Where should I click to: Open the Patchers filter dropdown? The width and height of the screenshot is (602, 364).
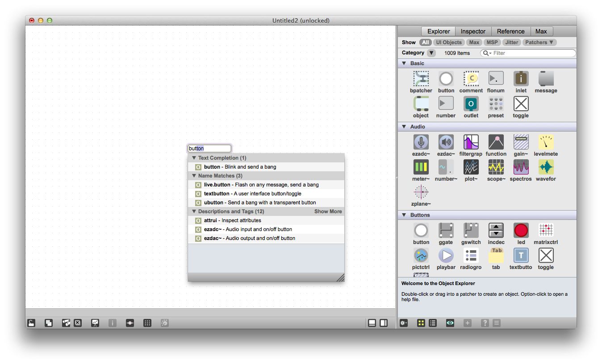click(x=539, y=42)
